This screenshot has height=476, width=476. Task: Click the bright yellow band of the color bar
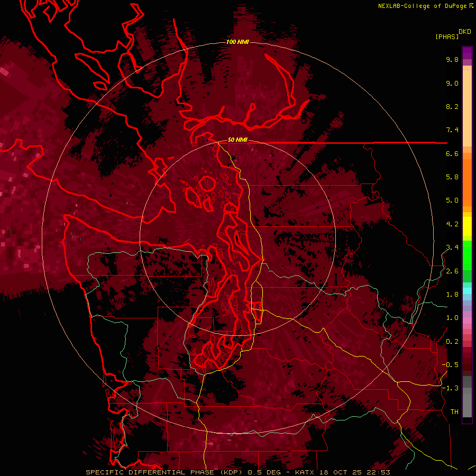[467, 226]
